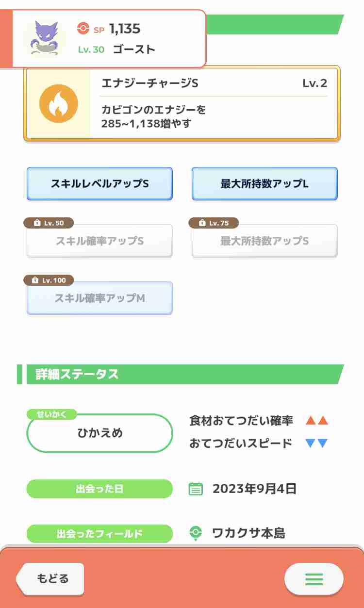Image resolution: width=364 pixels, height=608 pixels.
Task: Tap the flame icon for エナジーチャージS
Action: [58, 103]
